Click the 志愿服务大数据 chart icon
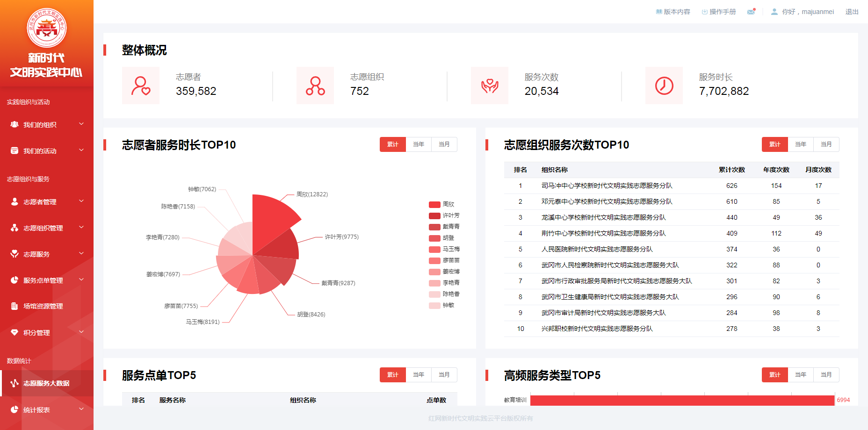Viewport: 868px width, 430px height. click(x=14, y=383)
